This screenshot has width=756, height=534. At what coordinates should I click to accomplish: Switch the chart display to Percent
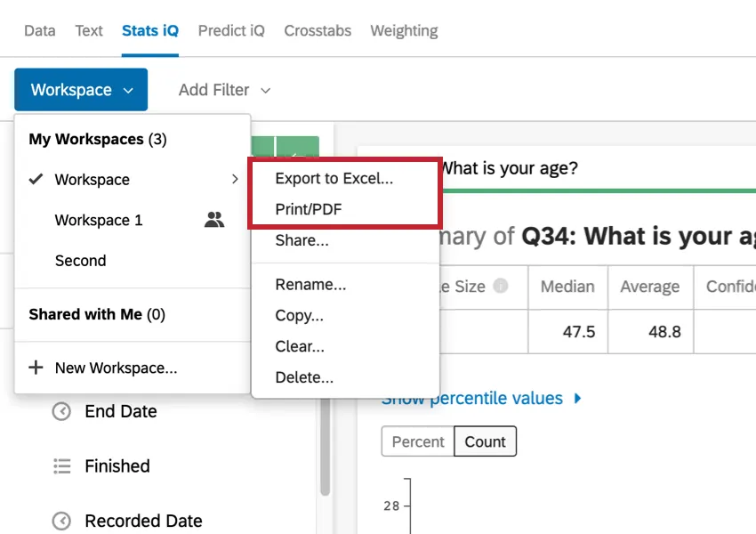coord(417,441)
